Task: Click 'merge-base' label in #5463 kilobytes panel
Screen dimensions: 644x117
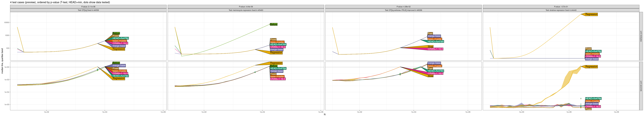Action: coord(276,50)
